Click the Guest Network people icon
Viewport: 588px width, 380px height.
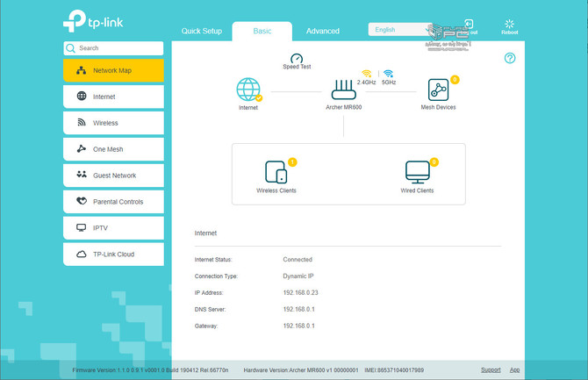point(82,174)
